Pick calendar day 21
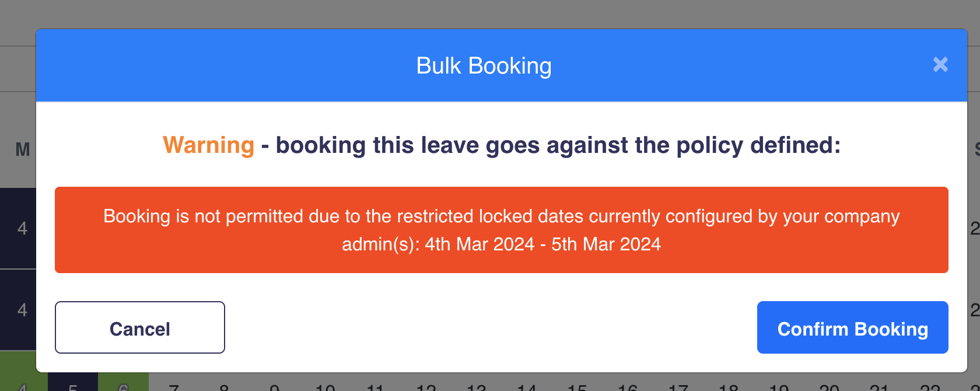The height and width of the screenshot is (391, 980). pyautogui.click(x=879, y=386)
